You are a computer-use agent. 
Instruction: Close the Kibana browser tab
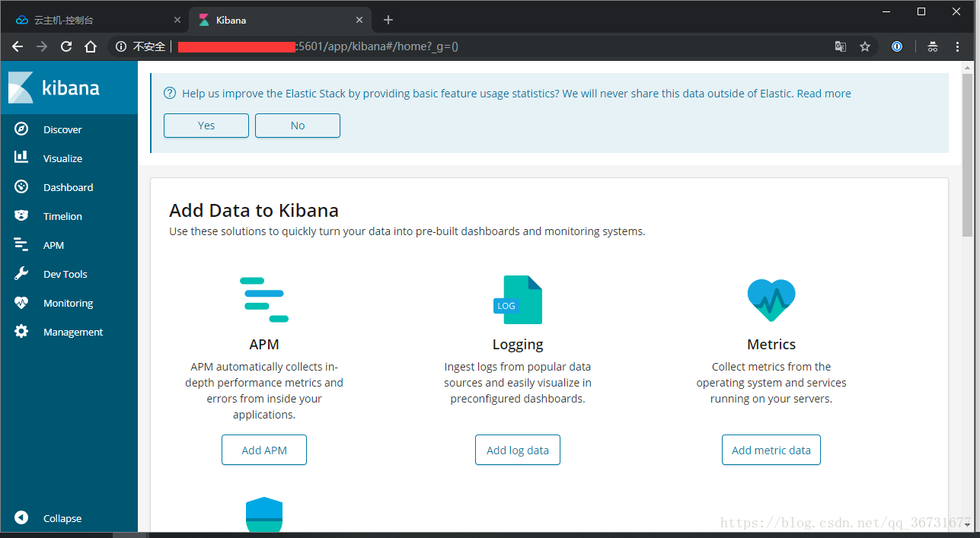click(359, 20)
